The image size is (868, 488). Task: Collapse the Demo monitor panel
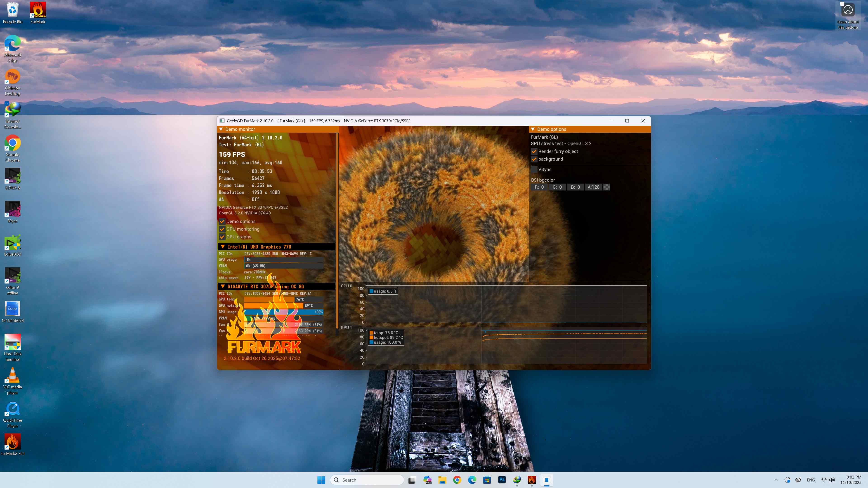point(221,129)
